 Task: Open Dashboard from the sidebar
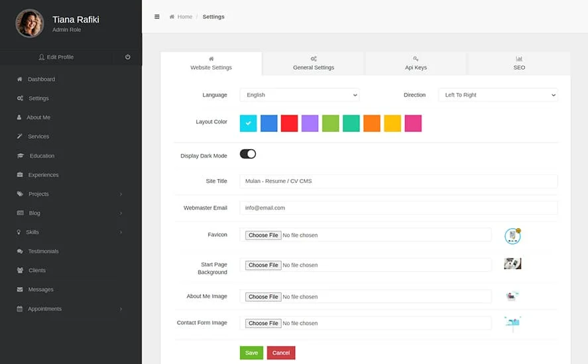tap(41, 80)
